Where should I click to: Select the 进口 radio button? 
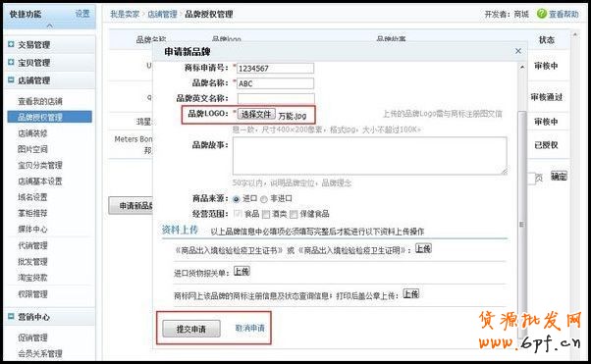pos(237,199)
